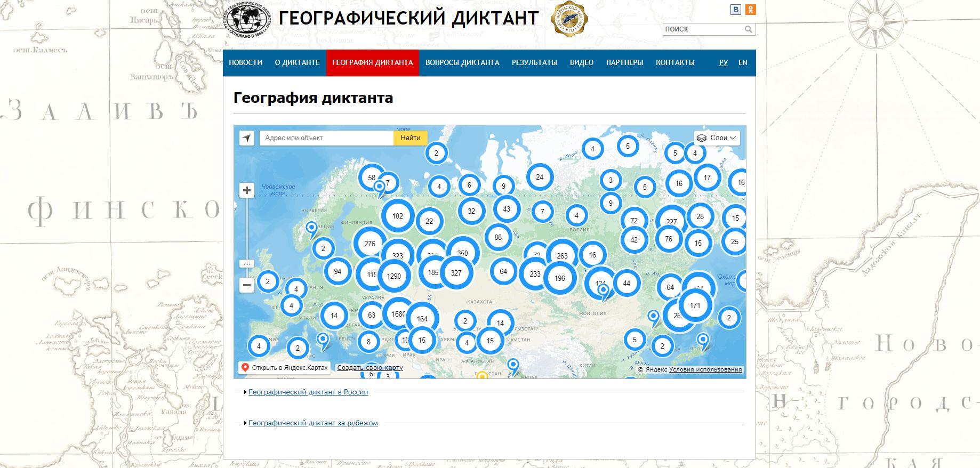Open the cluster marker labeled 350
Viewport: 980px width, 468px height.
tap(462, 253)
